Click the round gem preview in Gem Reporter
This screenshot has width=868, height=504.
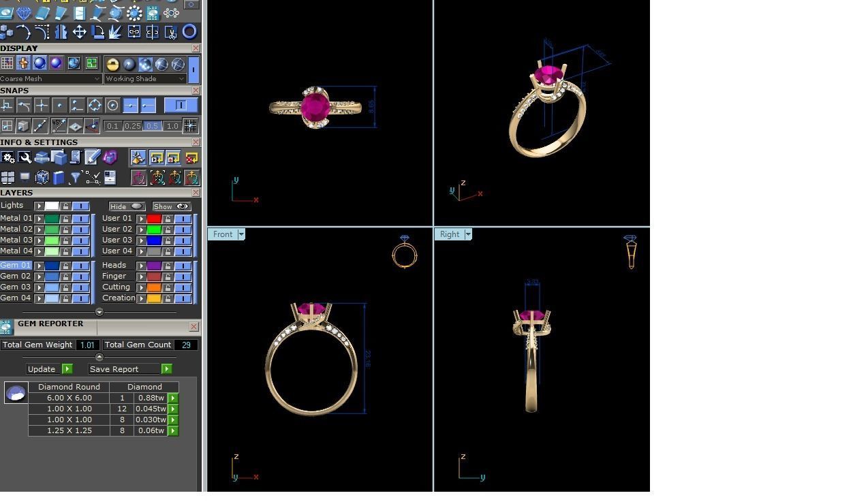(x=16, y=392)
